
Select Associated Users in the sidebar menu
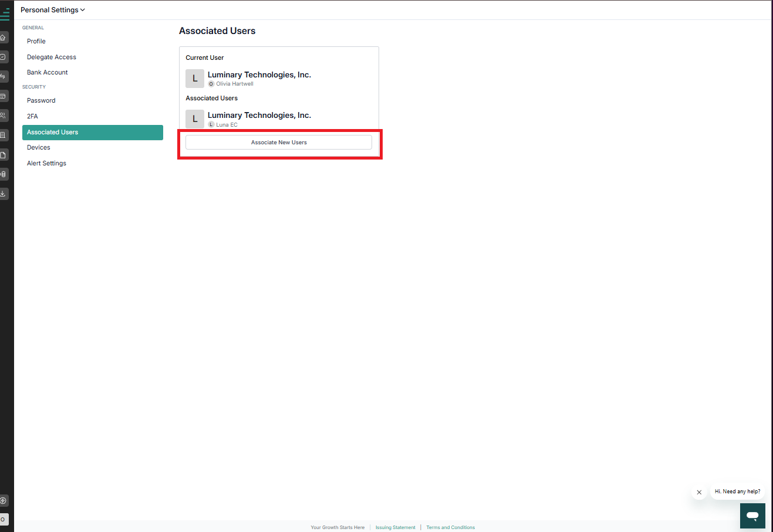[93, 132]
